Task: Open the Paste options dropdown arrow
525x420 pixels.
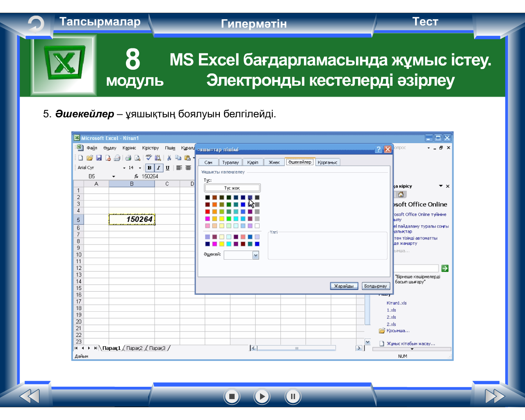Action: tap(194, 157)
